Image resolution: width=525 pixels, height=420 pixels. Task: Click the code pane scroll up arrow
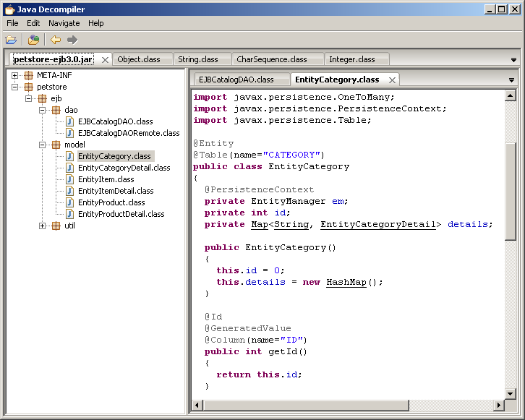(x=510, y=96)
